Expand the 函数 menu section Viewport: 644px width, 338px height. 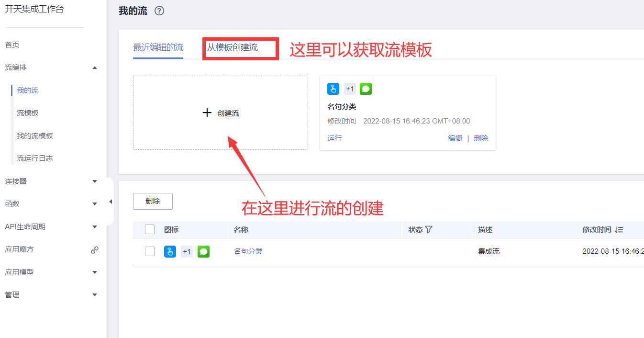click(95, 204)
